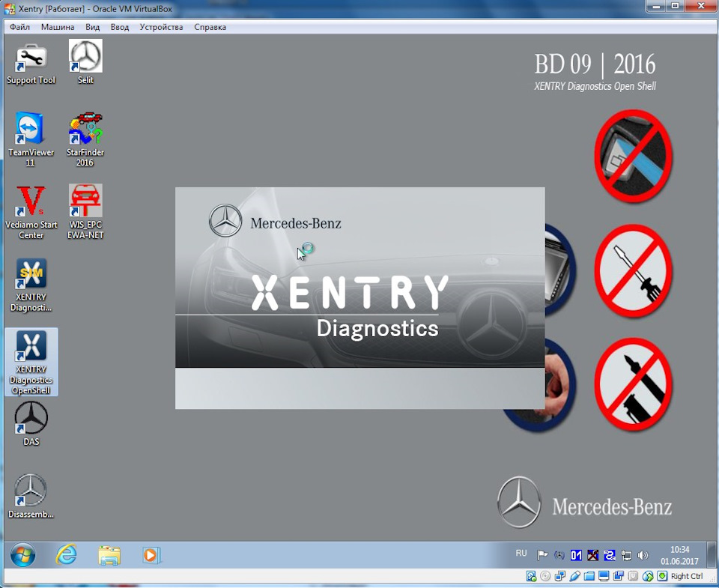Click the blue cable-connection tray icon
This screenshot has width=719, height=588.
(610, 556)
